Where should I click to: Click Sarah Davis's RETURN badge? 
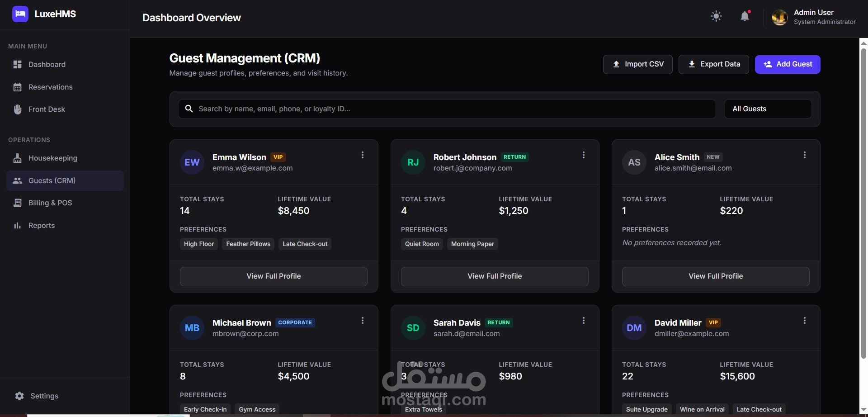click(x=499, y=322)
